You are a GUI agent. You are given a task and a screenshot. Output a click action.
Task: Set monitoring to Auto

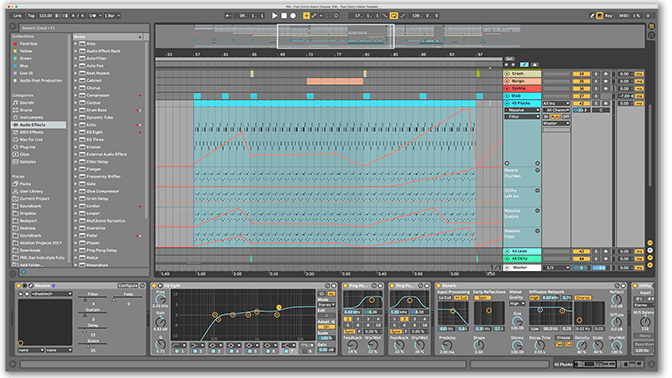point(556,117)
